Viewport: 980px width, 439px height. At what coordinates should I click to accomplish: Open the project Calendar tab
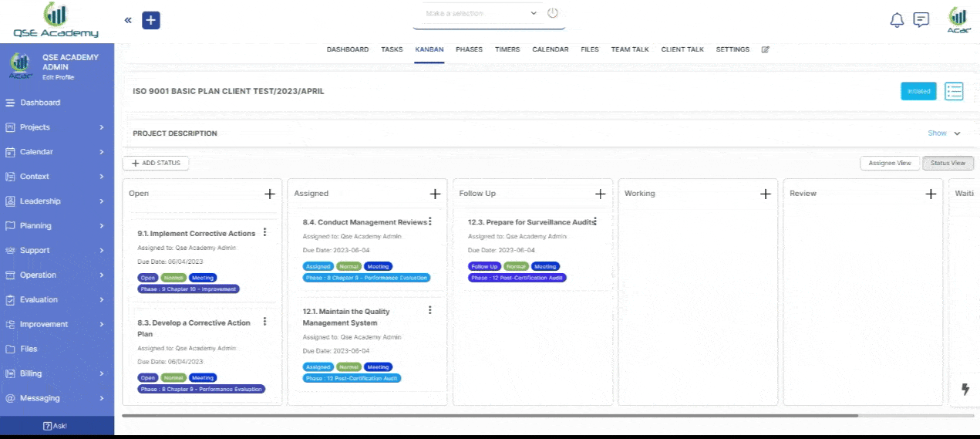pos(551,49)
